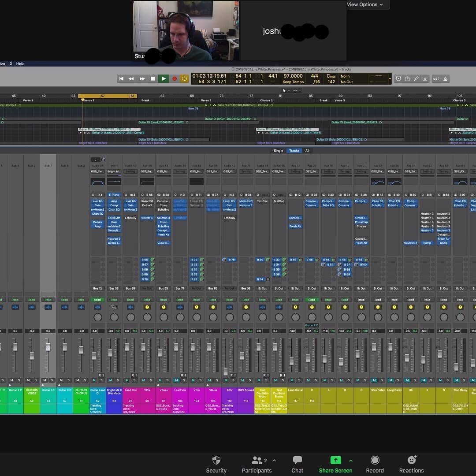This screenshot has width=476, height=476.
Task: Click the green Play button
Action: 164,78
